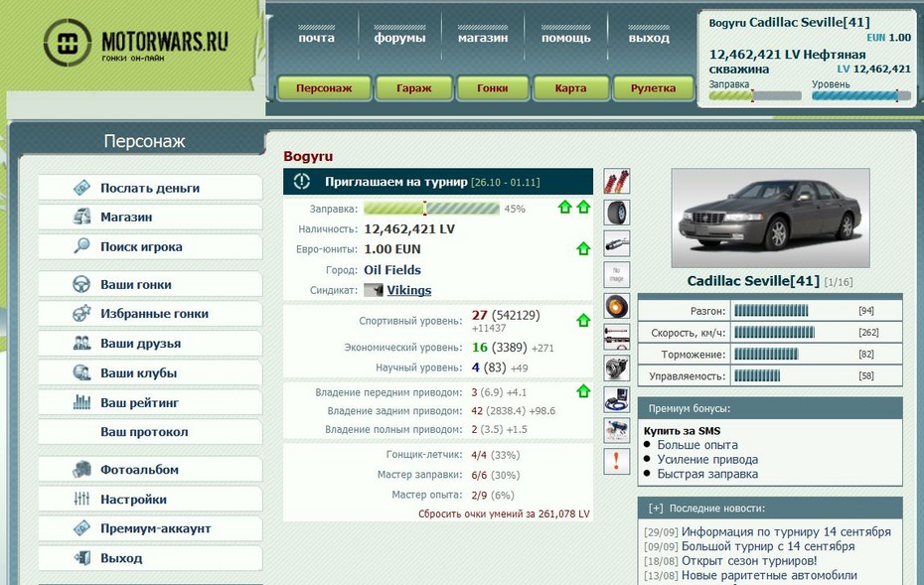Click the sliders icon beside Настройки
The height and width of the screenshot is (585, 924).
tap(81, 499)
